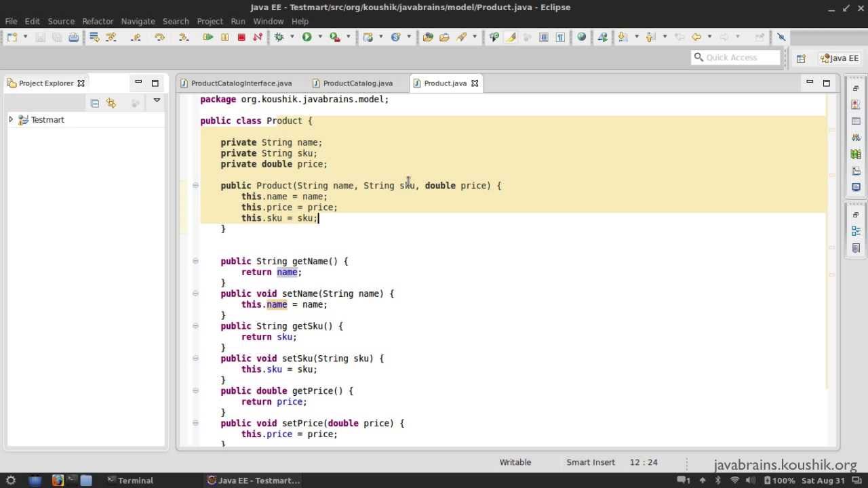Image resolution: width=868 pixels, height=488 pixels.
Task: Toggle Block Selection mode icon
Action: (x=544, y=37)
